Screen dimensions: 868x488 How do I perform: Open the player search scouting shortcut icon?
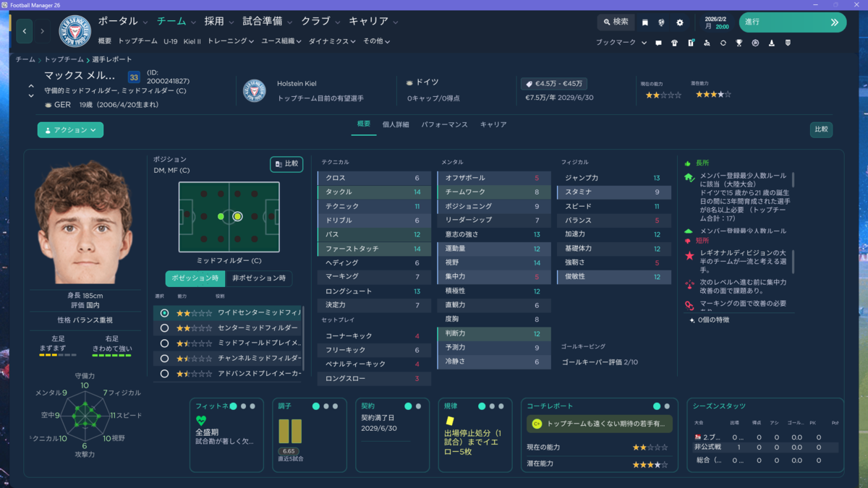(x=707, y=43)
